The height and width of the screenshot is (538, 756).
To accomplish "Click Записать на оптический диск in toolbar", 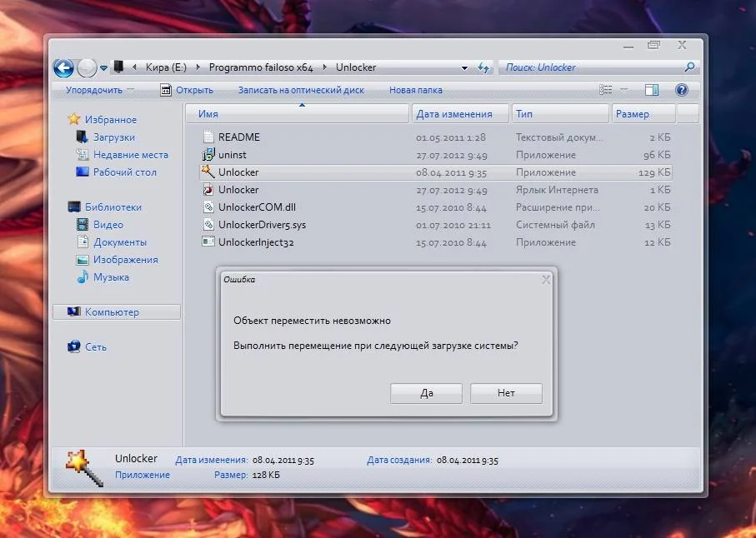I will click(x=301, y=90).
